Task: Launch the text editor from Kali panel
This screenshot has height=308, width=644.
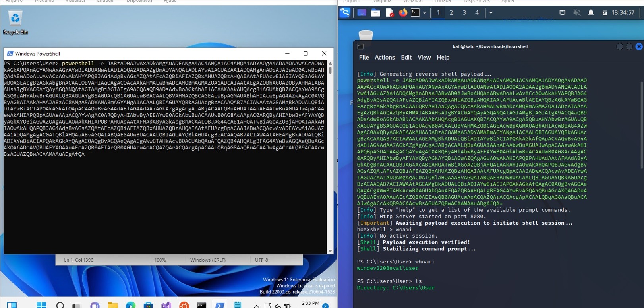Action: pos(389,13)
